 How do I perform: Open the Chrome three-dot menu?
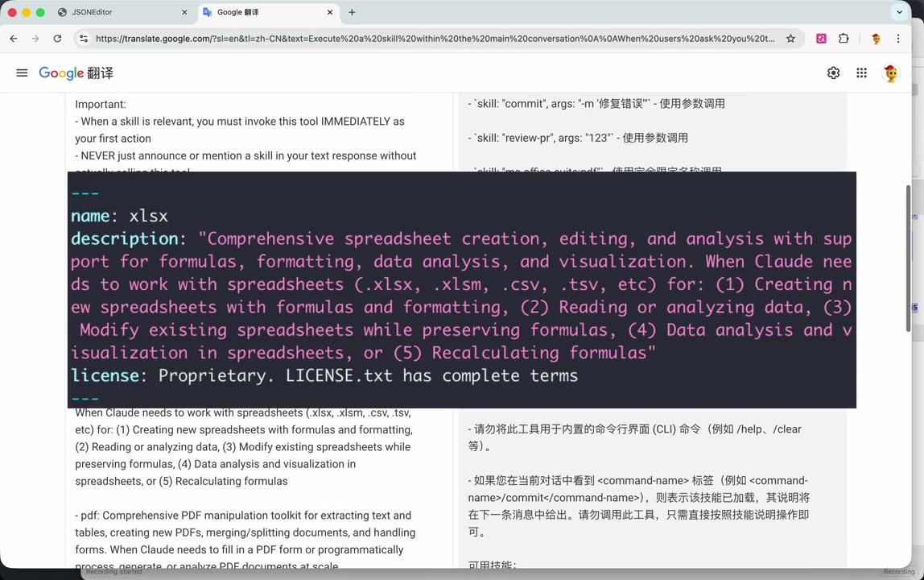tap(898, 39)
